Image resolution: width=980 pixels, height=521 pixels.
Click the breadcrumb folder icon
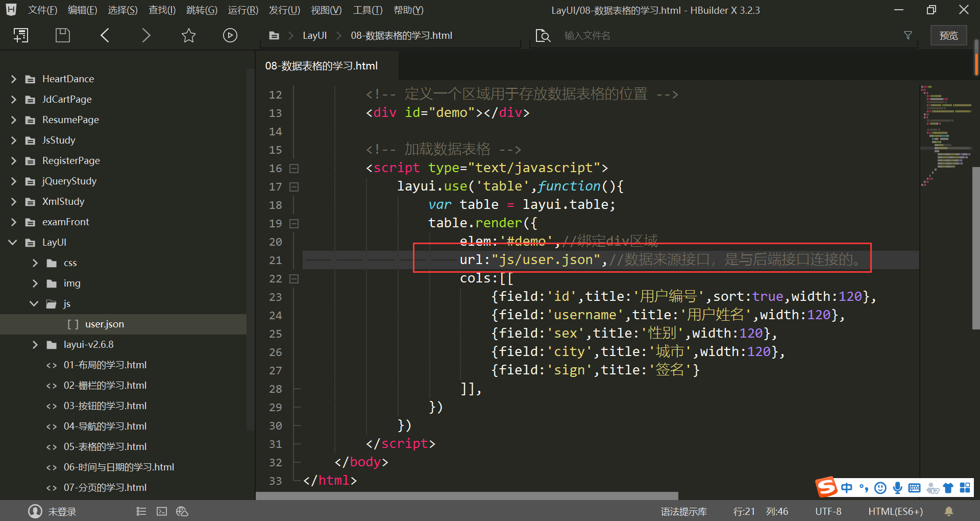pyautogui.click(x=274, y=36)
